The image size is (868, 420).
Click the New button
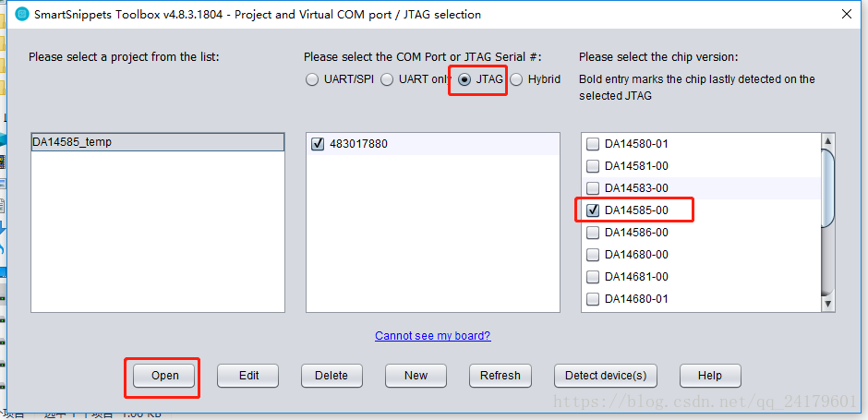(416, 376)
